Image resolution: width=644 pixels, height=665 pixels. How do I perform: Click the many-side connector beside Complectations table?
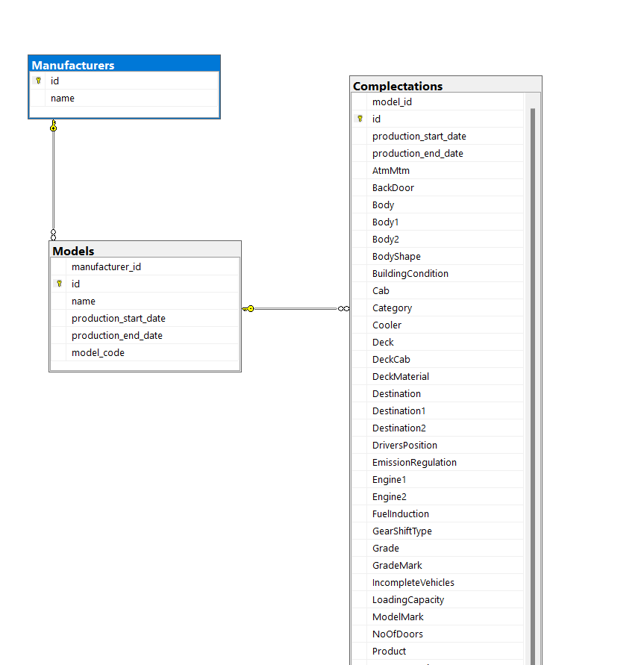[x=343, y=308]
